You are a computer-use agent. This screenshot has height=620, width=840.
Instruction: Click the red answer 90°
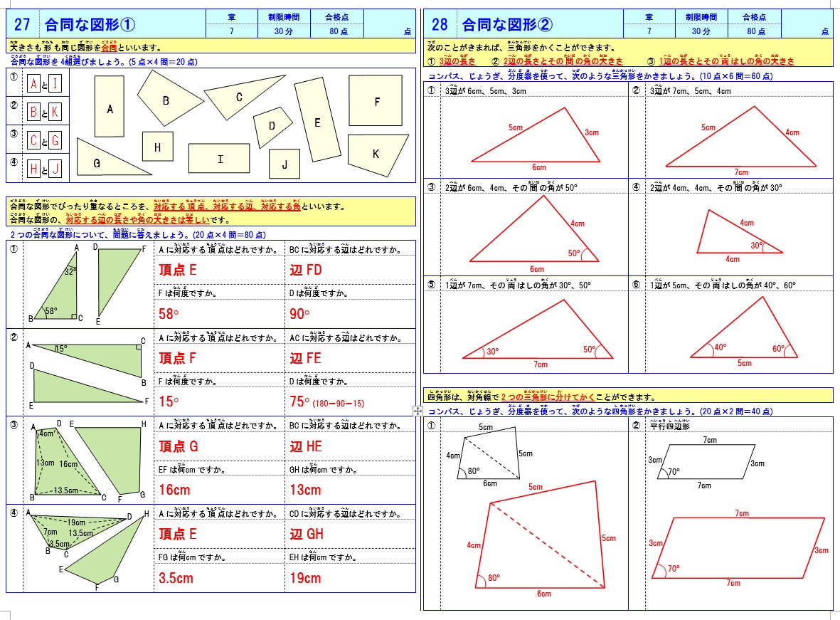(299, 314)
